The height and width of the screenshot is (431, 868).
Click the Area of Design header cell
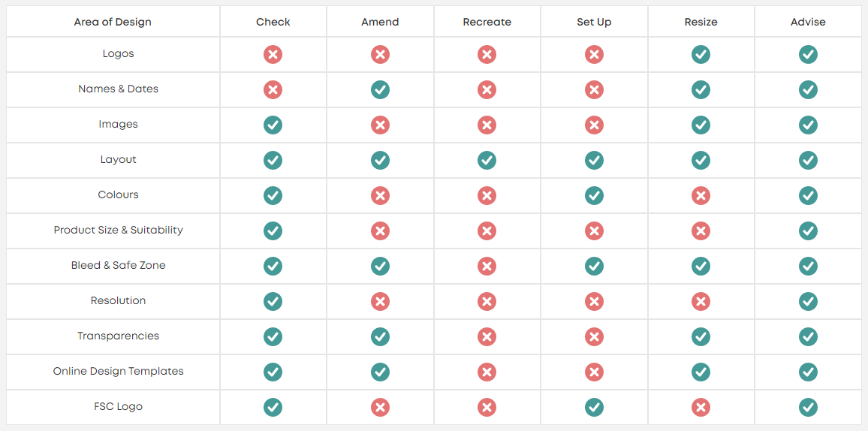(x=113, y=22)
